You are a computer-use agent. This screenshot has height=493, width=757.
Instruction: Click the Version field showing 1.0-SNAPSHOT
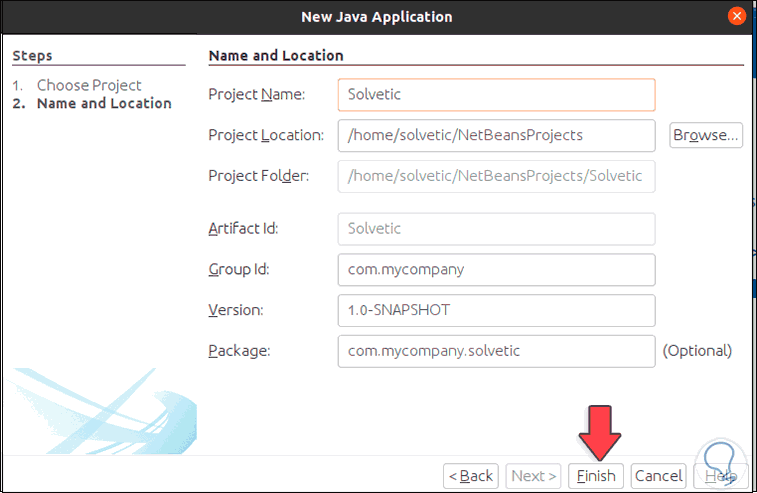pos(496,310)
